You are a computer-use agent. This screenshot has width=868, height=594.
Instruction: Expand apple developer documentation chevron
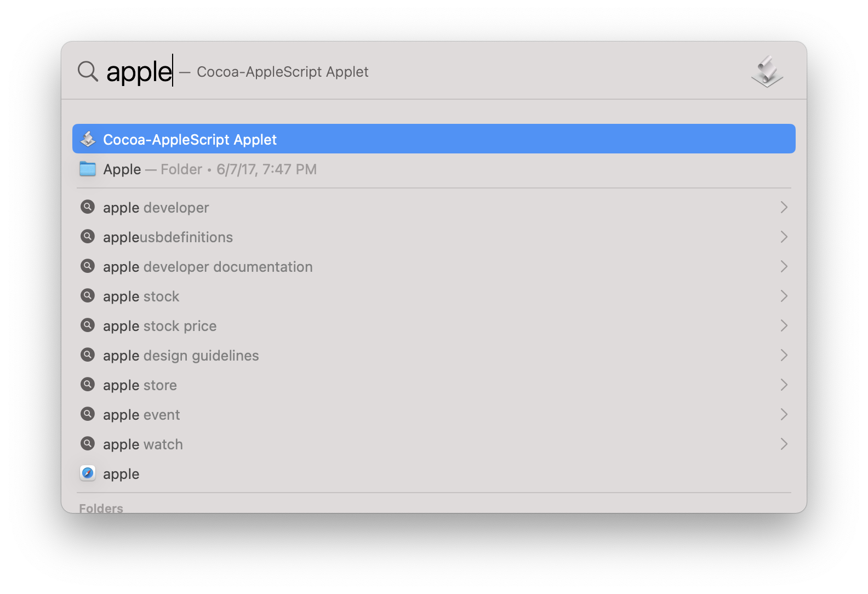[x=784, y=266]
